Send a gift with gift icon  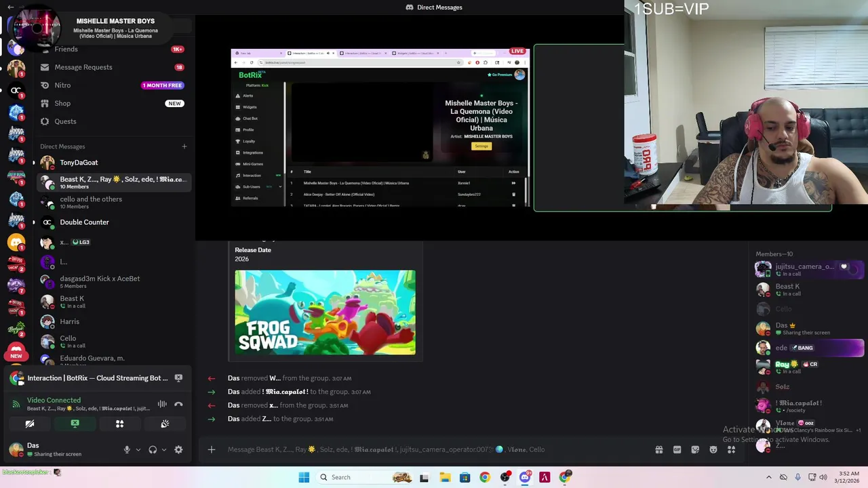coord(658,449)
